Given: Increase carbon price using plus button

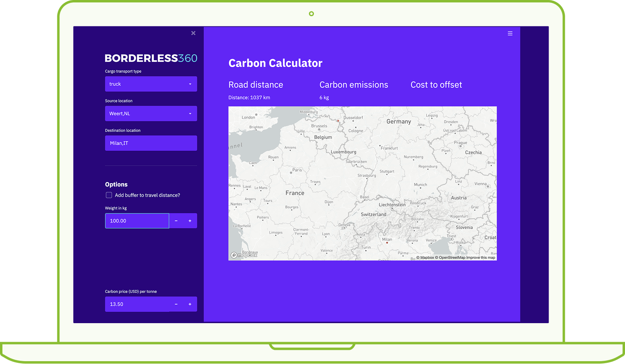Looking at the screenshot, I should click(x=190, y=304).
